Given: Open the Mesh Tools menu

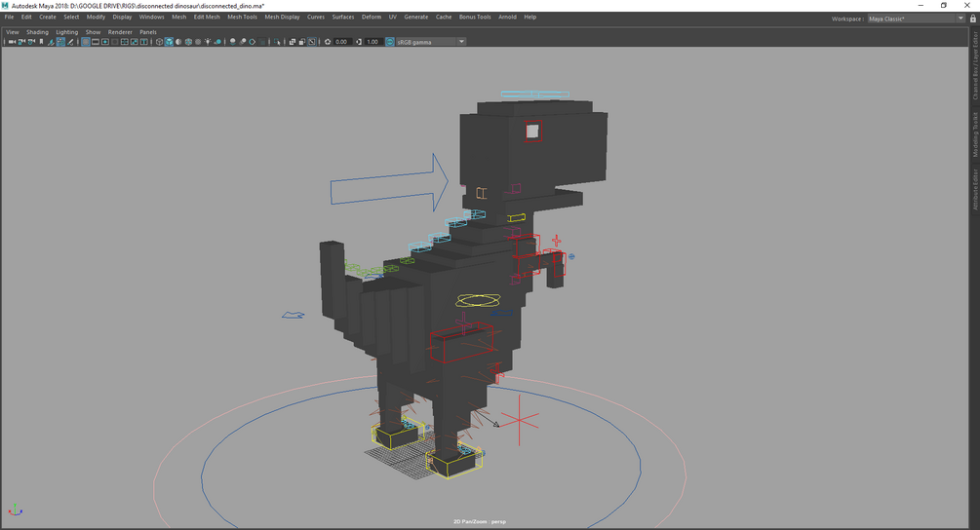Looking at the screenshot, I should 242,17.
